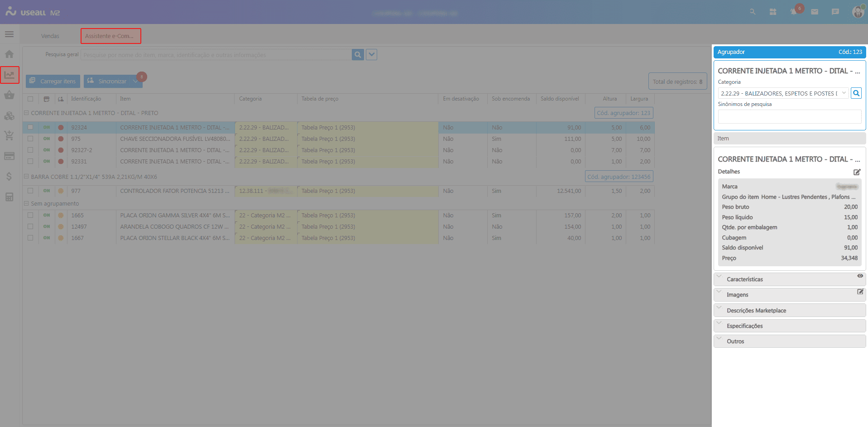Click the category search magnifier button

(x=856, y=93)
